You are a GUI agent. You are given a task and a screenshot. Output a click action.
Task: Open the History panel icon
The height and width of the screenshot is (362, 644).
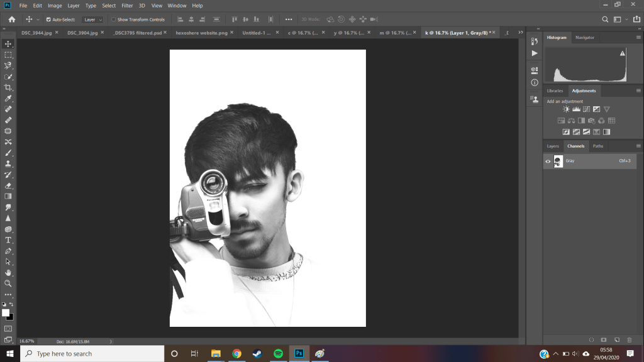click(535, 41)
